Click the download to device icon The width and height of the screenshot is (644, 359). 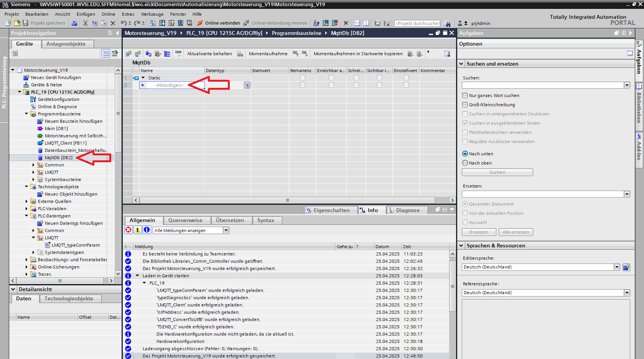pos(162,23)
